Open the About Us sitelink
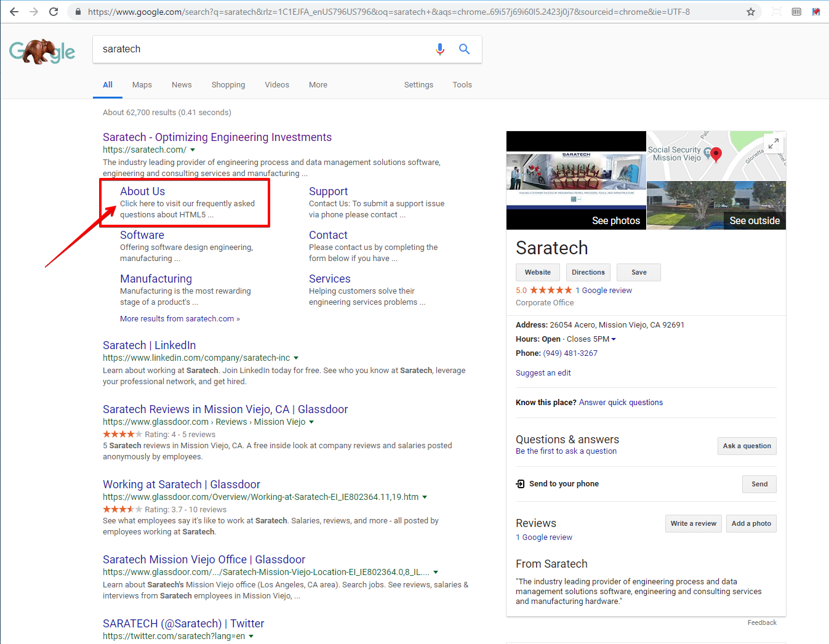The image size is (829, 644). (x=143, y=191)
